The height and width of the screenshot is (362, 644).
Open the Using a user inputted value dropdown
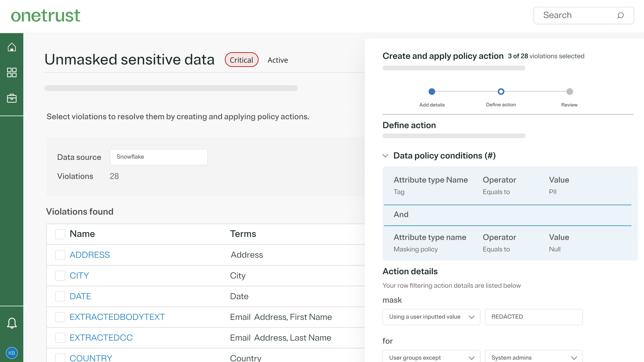coord(431,317)
